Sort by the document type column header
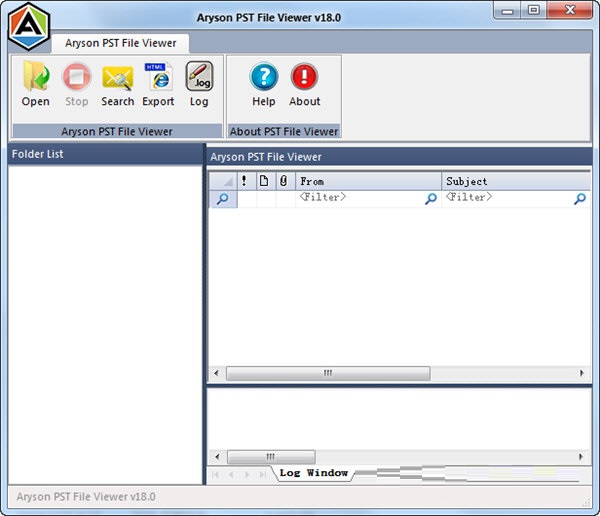The height and width of the screenshot is (516, 600). [264, 181]
